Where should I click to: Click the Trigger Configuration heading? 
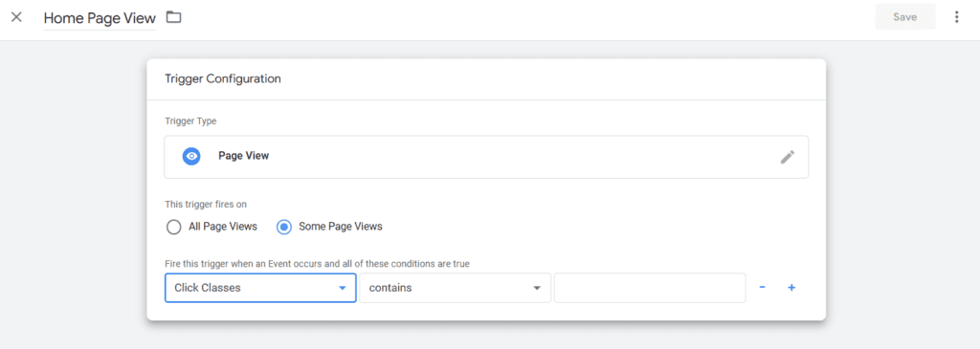click(x=222, y=78)
